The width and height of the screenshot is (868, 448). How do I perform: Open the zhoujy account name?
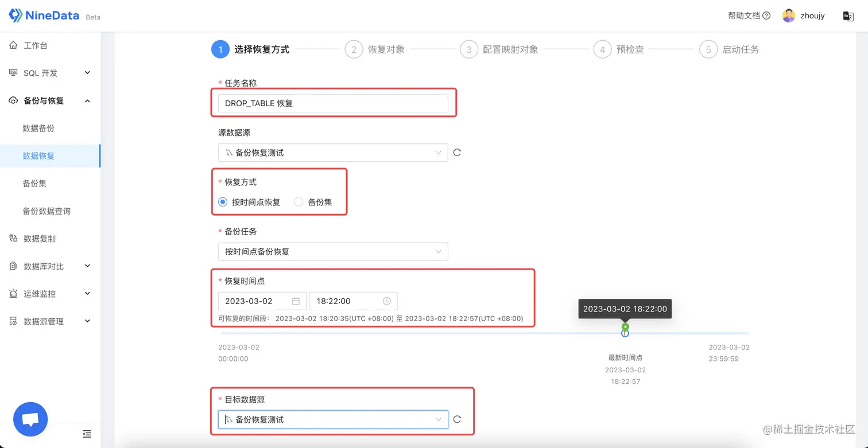pyautogui.click(x=812, y=16)
